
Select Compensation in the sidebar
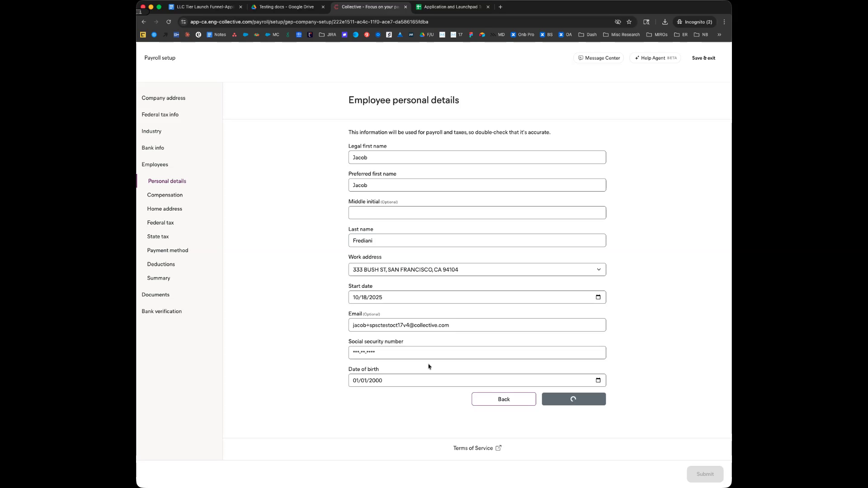(x=165, y=195)
